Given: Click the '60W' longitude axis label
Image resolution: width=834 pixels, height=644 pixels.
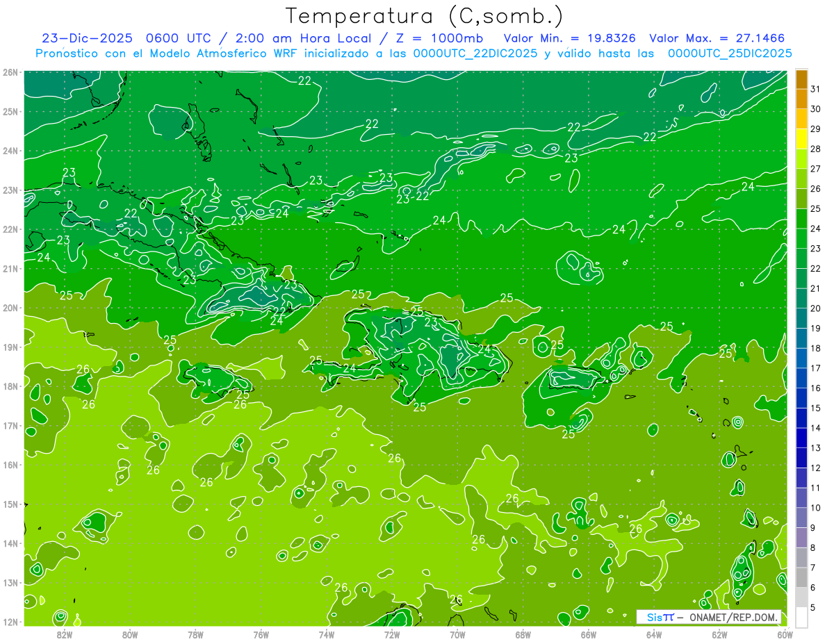Looking at the screenshot, I should pos(785,634).
